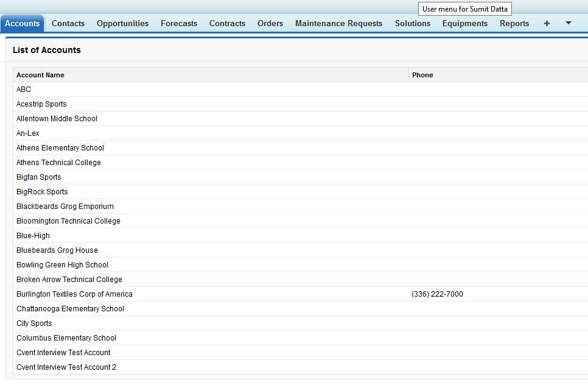Image resolution: width=588 pixels, height=385 pixels.
Task: Switch to the Accounts tab
Action: [22, 23]
